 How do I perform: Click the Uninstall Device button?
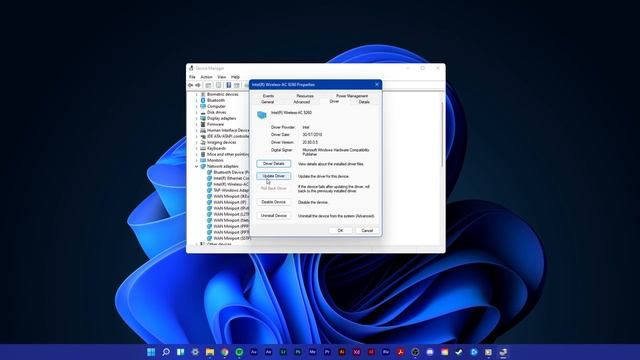[273, 216]
